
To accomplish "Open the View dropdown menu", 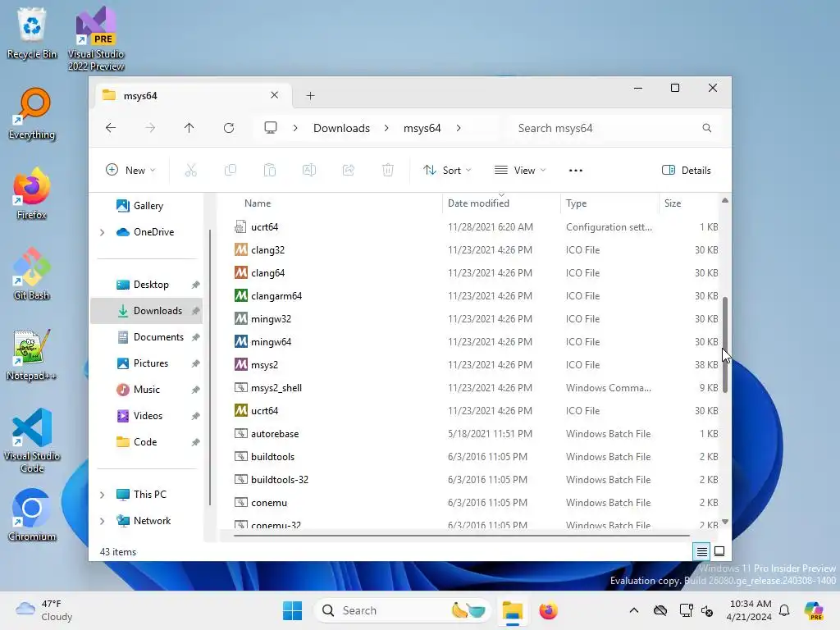I will pos(519,171).
